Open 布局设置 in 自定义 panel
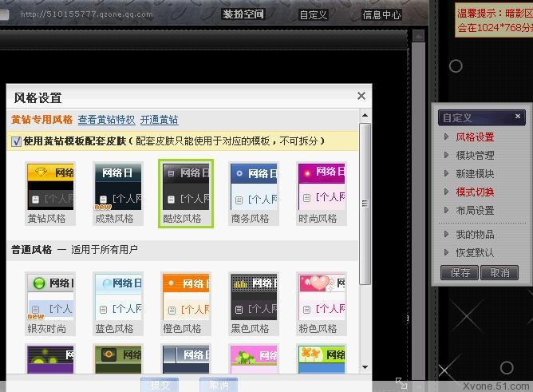This screenshot has width=533, height=392. click(475, 211)
